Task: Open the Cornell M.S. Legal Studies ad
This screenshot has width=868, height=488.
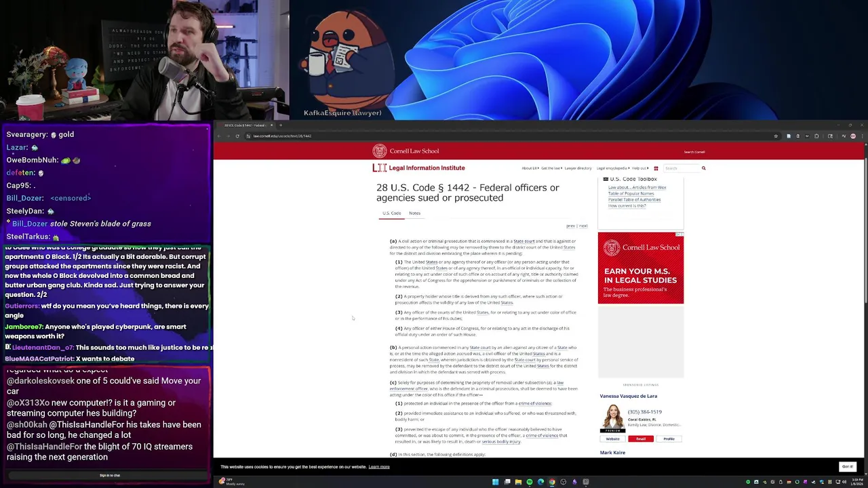Action: point(641,268)
